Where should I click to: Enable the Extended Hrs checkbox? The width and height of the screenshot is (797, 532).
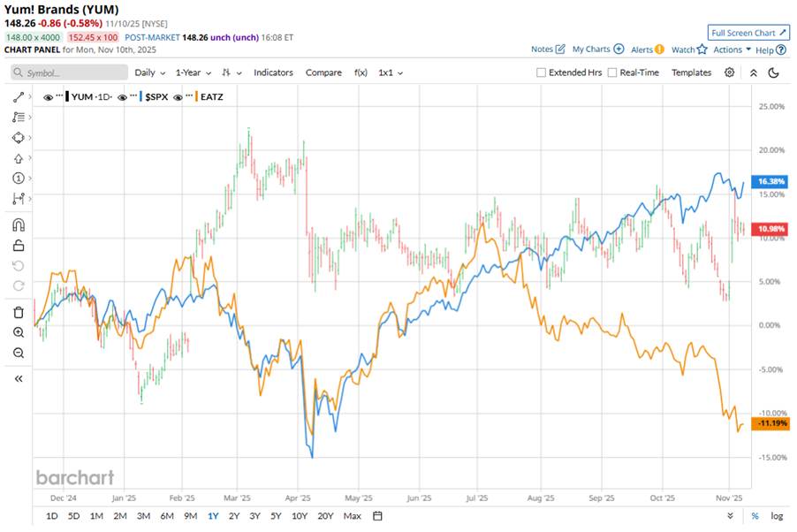click(x=541, y=72)
